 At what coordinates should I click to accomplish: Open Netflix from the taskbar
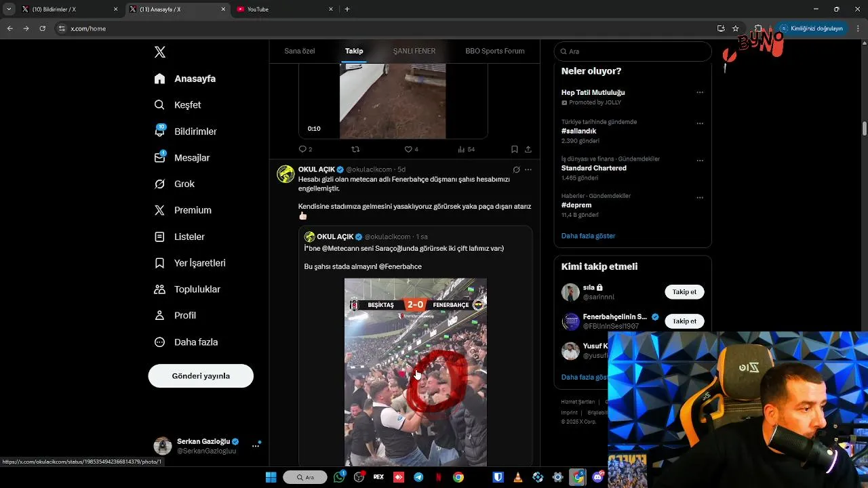438,477
